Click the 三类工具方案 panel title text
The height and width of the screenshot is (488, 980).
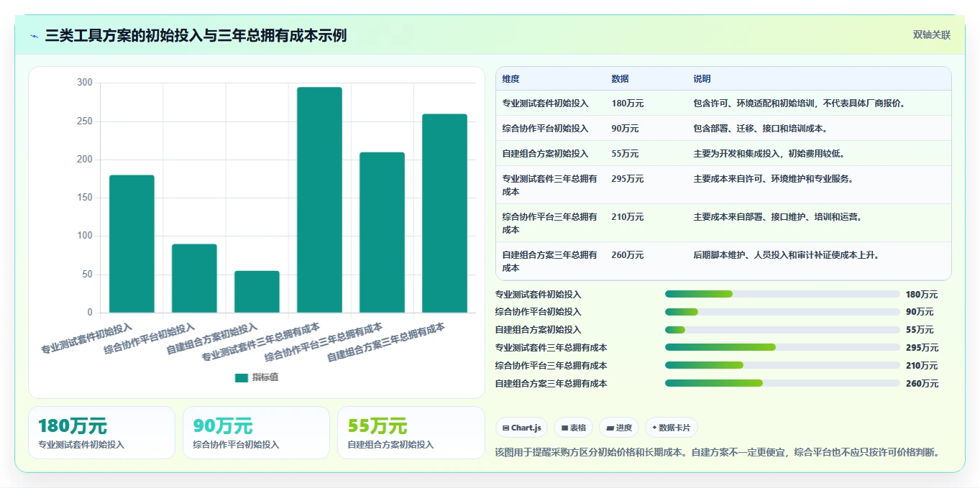click(196, 35)
